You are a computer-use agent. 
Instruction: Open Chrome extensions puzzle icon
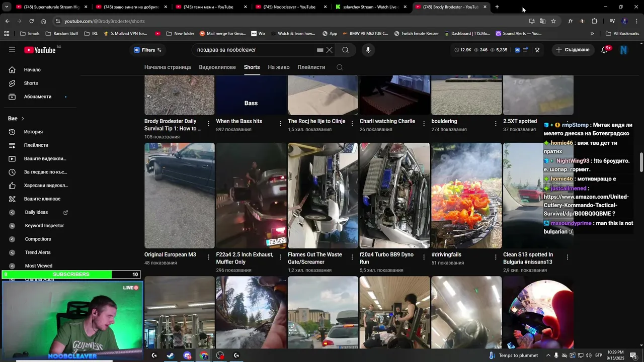point(595,21)
